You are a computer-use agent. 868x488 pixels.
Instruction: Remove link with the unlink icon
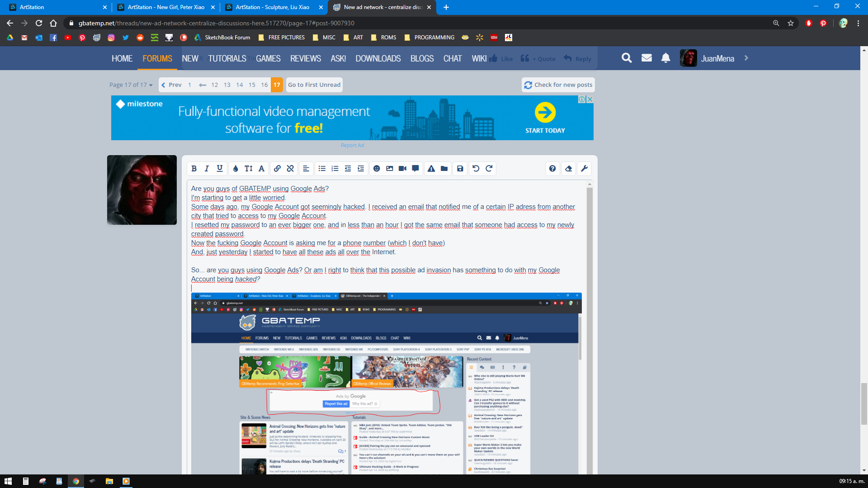point(290,169)
